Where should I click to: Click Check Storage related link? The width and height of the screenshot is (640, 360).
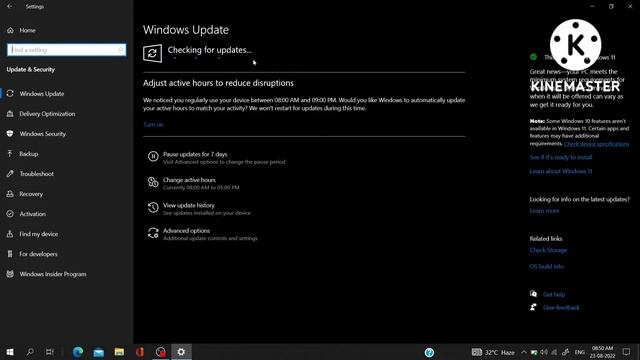(x=548, y=250)
